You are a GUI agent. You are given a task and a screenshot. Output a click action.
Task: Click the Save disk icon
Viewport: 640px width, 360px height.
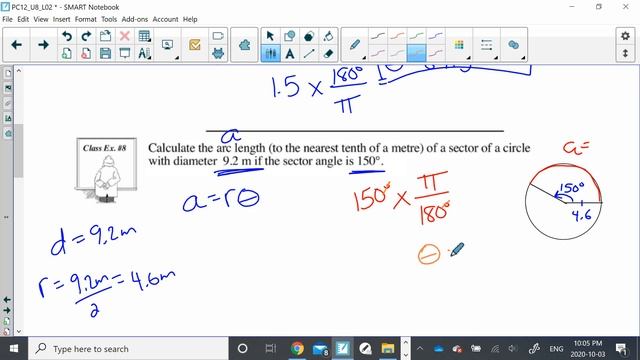(105, 53)
